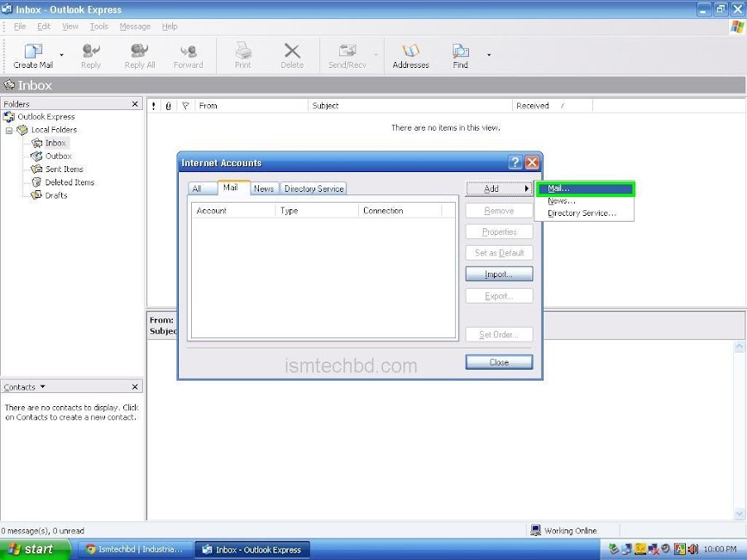Viewport: 747px width, 560px height.
Task: Open the Send/Recv dropdown arrow
Action: coord(376,55)
